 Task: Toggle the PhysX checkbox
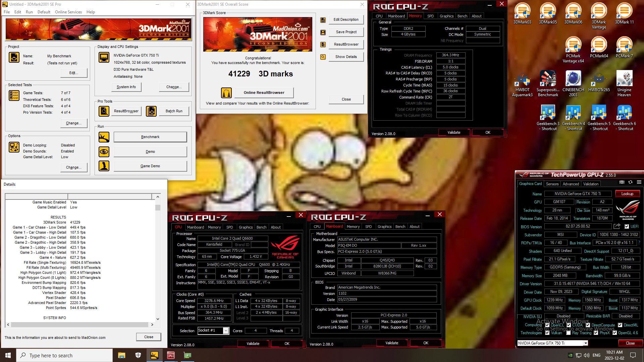[x=596, y=333]
